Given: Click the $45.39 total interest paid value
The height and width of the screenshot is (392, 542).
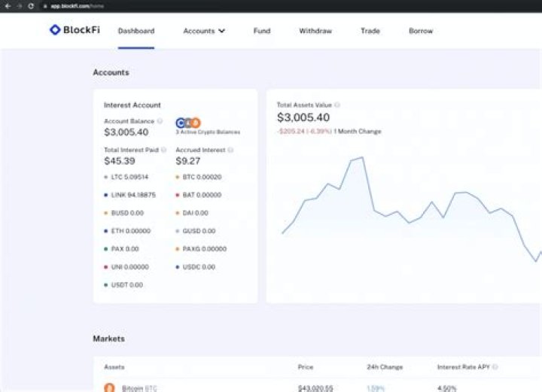Looking at the screenshot, I should pyautogui.click(x=120, y=160).
